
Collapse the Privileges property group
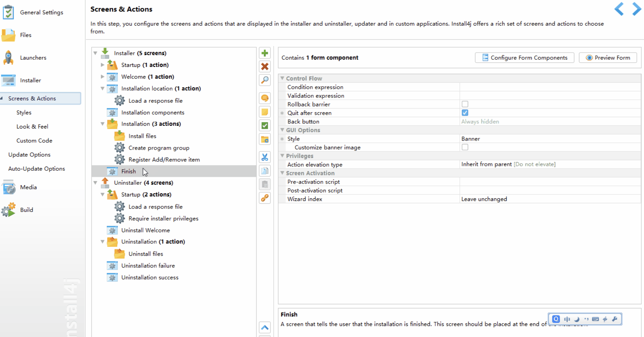point(282,156)
